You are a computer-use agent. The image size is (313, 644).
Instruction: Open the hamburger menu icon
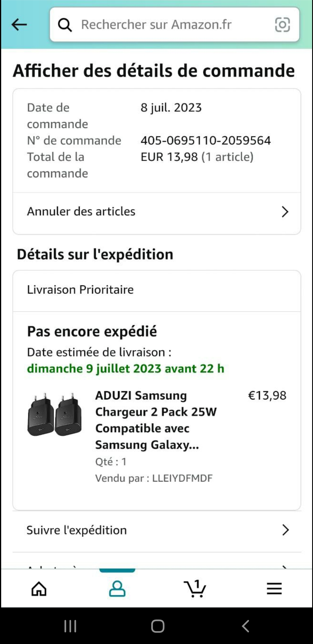point(274,589)
